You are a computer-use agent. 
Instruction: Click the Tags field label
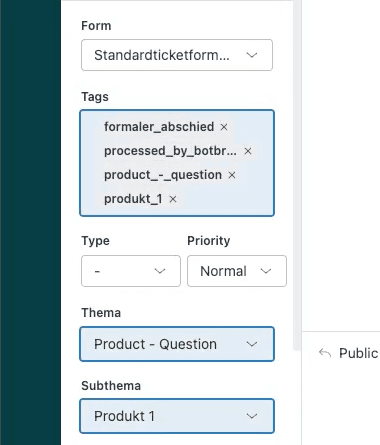[x=95, y=97]
